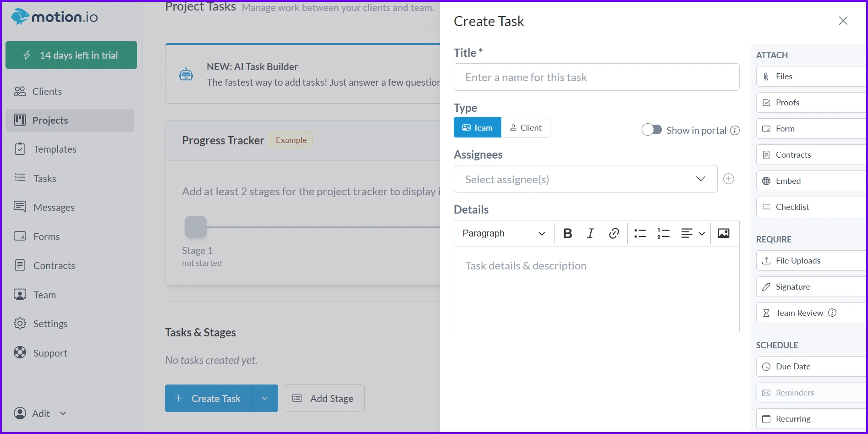Click the task title input field
Image resolution: width=868 pixels, height=434 pixels.
[596, 77]
